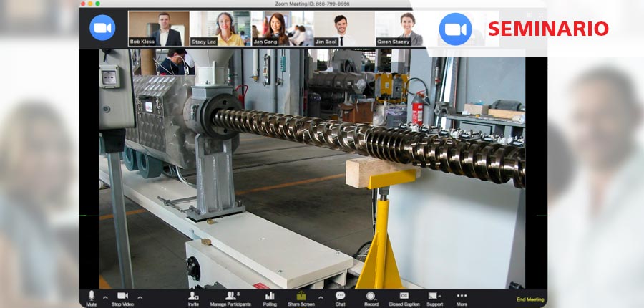Click Jen Gong participant thumbnail
Screen dimensions: 644x308
coord(282,29)
